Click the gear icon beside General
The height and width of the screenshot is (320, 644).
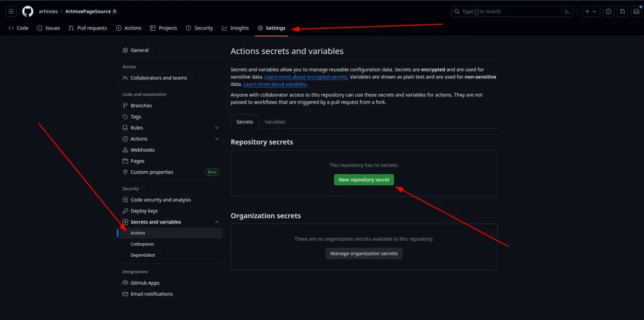(x=125, y=50)
